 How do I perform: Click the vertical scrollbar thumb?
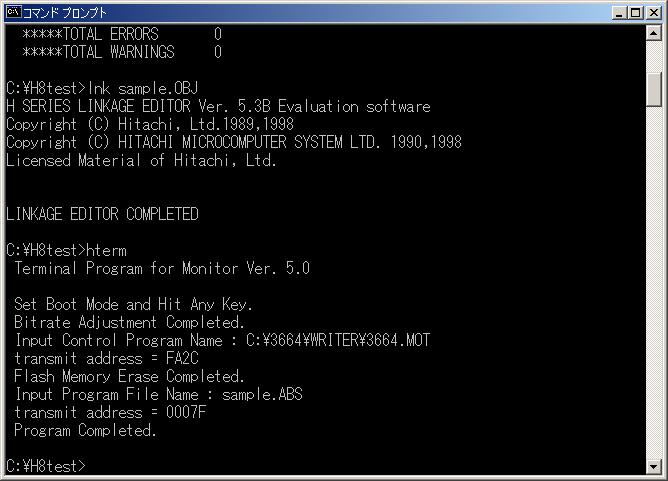tap(654, 89)
